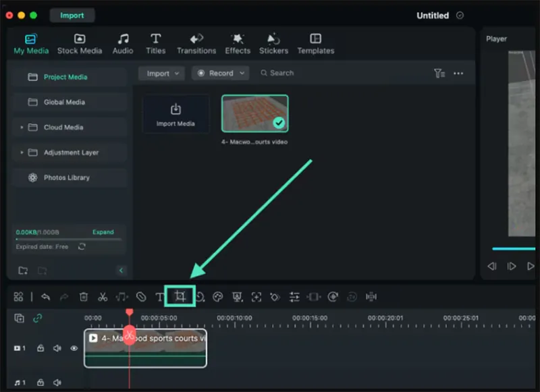This screenshot has height=392, width=540.
Task: Switch to the Stock Media tab
Action: click(x=79, y=43)
